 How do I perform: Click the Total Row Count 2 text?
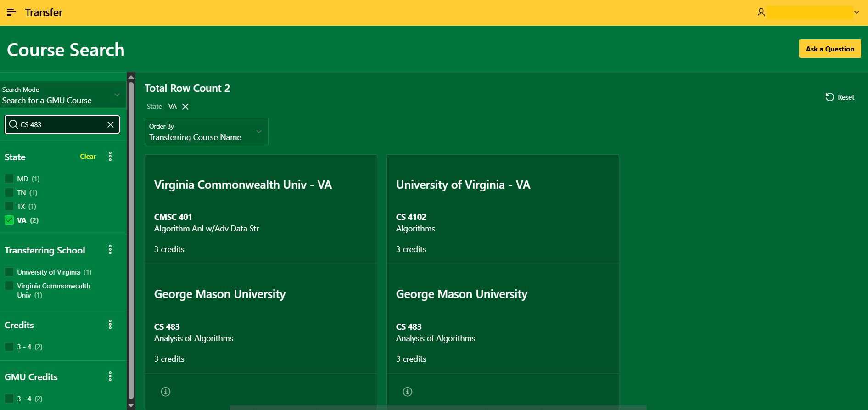(x=187, y=88)
